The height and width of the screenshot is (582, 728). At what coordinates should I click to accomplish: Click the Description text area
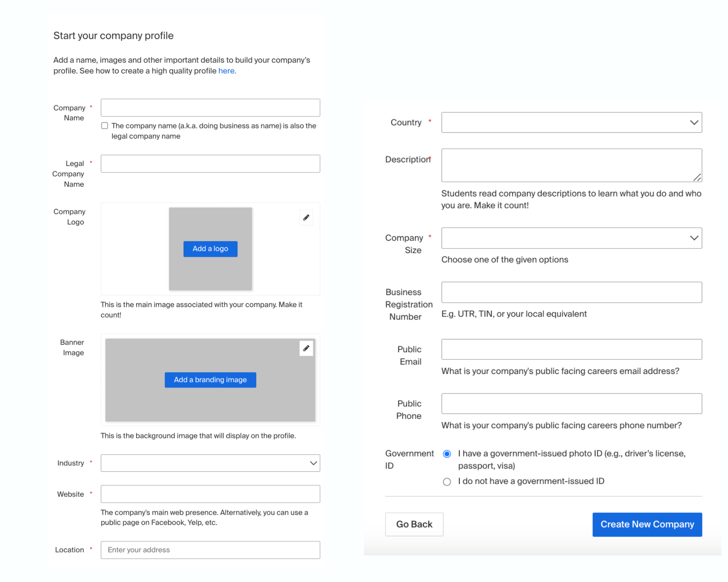(571, 165)
